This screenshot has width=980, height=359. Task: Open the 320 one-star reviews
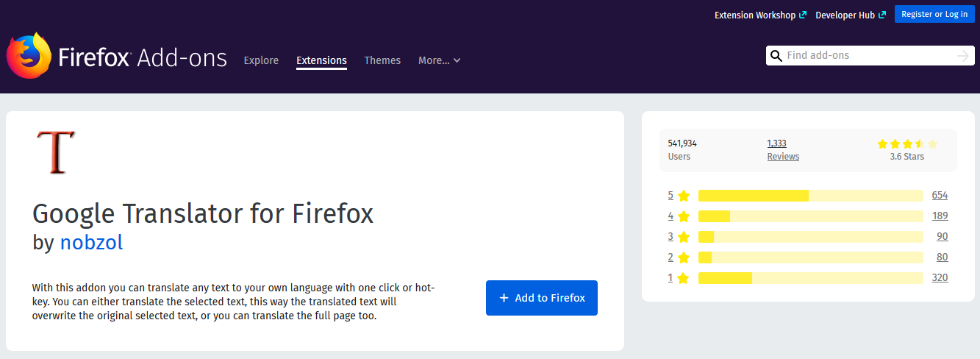[940, 278]
